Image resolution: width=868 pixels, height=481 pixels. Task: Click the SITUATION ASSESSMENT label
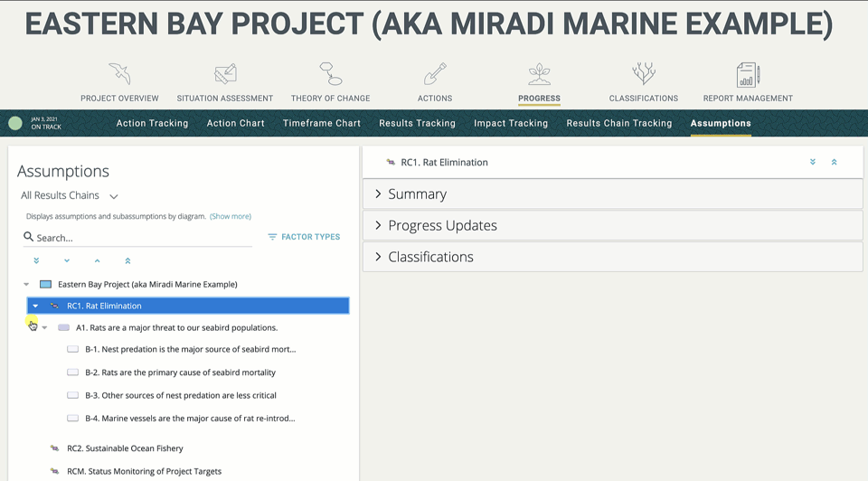225,98
